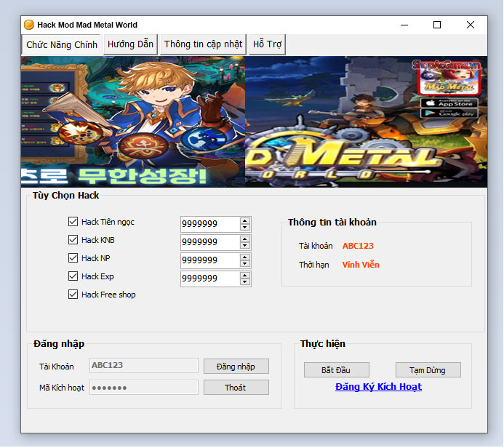Maximize the Hack Mod window

[437, 25]
